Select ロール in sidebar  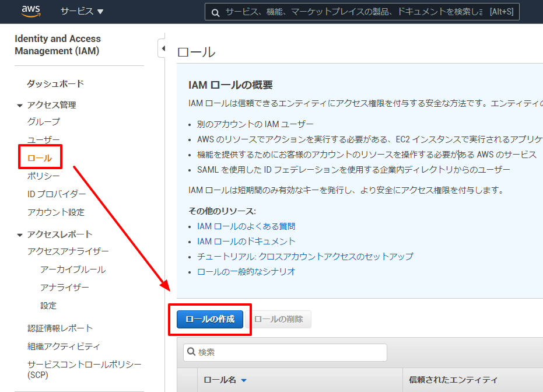coord(40,158)
